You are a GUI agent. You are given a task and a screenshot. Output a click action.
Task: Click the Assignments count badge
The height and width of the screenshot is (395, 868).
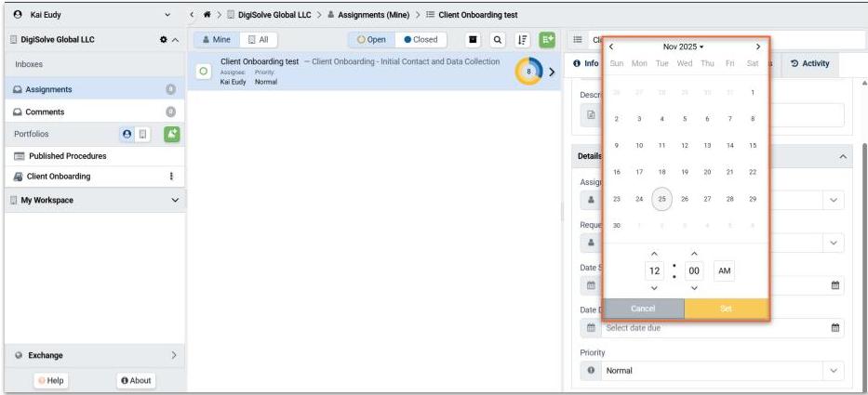tap(171, 89)
